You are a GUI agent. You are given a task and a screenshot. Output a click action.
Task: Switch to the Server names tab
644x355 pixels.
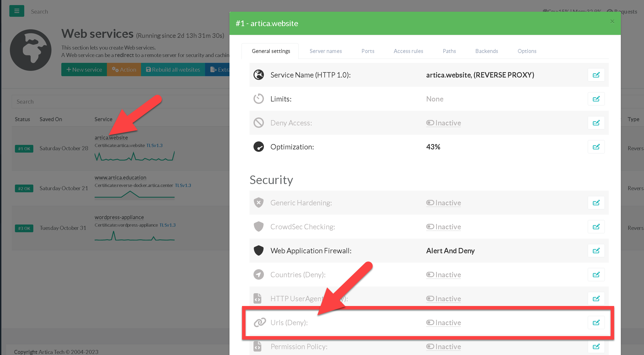(x=325, y=51)
